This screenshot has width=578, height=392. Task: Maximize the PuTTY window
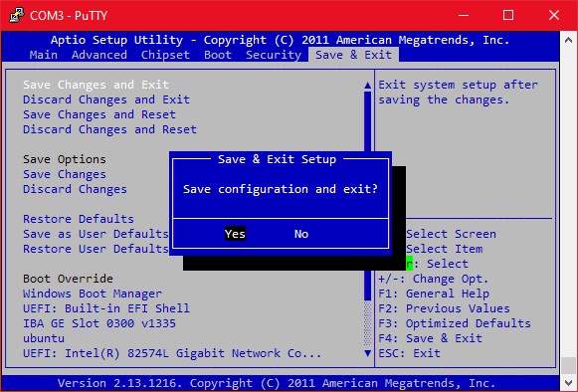coord(508,15)
